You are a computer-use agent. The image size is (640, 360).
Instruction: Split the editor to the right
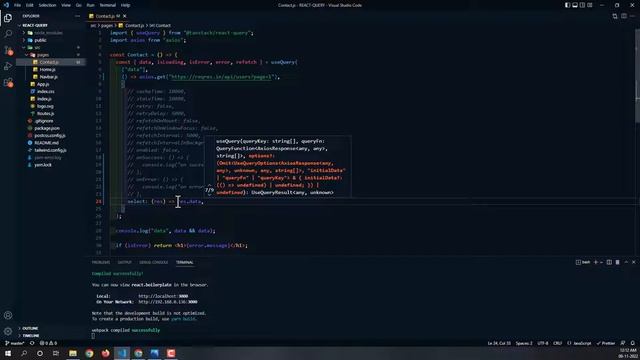[624, 16]
